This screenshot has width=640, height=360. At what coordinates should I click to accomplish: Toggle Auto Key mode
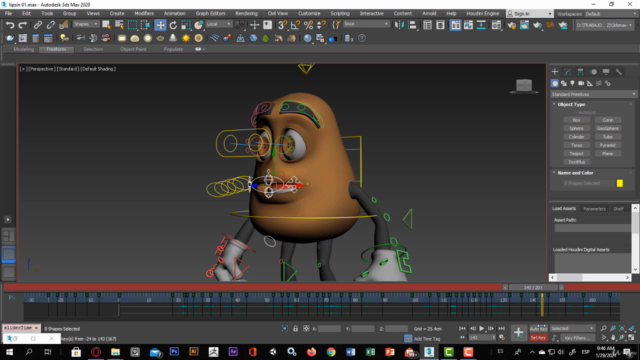(x=538, y=329)
